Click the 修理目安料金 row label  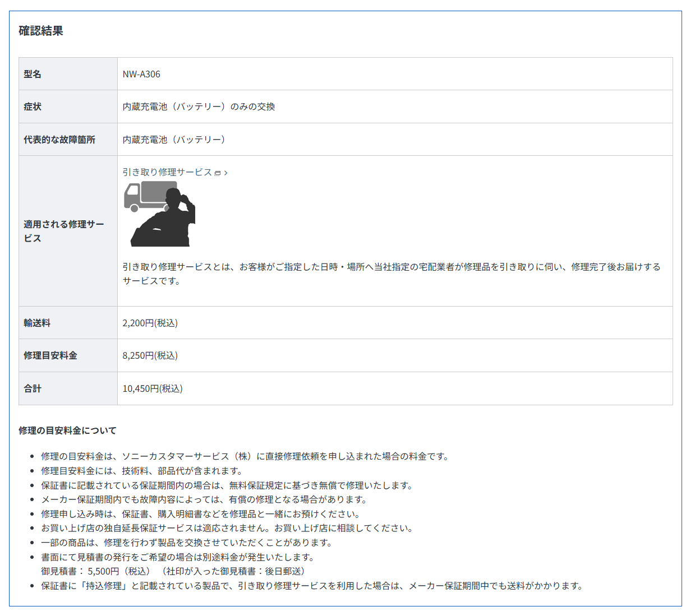(50, 355)
